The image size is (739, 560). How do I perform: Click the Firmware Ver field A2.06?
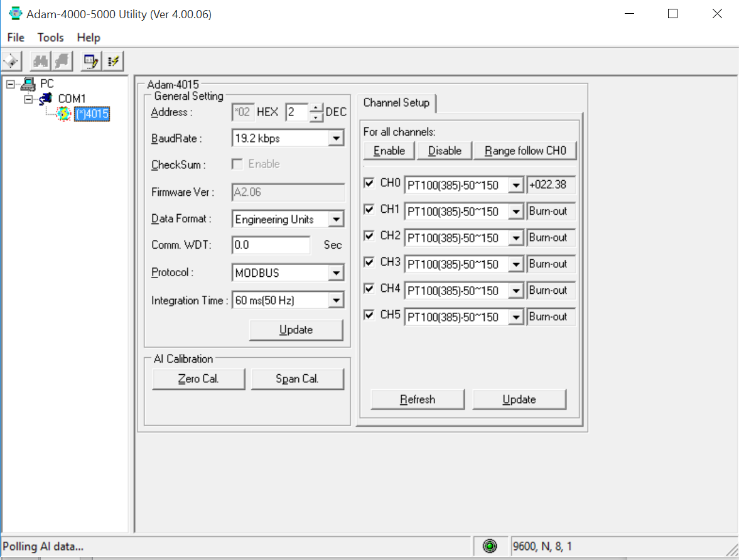[x=288, y=192]
